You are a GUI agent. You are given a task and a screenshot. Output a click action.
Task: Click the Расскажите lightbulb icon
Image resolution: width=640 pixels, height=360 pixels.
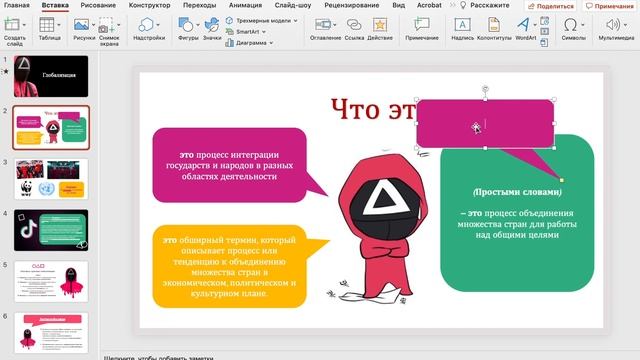(x=463, y=5)
